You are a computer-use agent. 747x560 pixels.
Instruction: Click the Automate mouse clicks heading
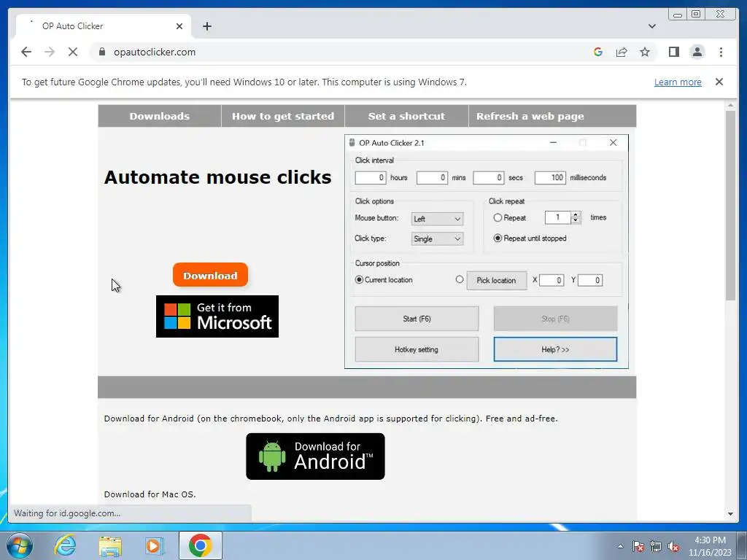click(217, 177)
